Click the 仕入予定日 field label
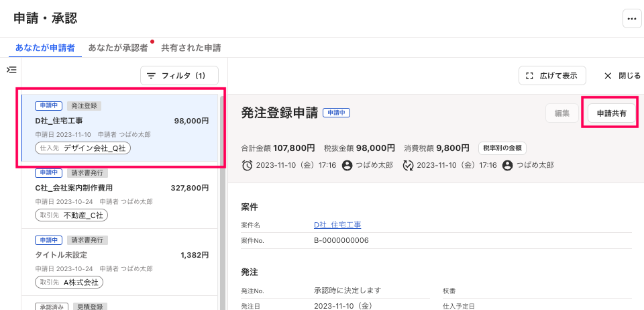The height and width of the screenshot is (310, 644). coord(459,306)
